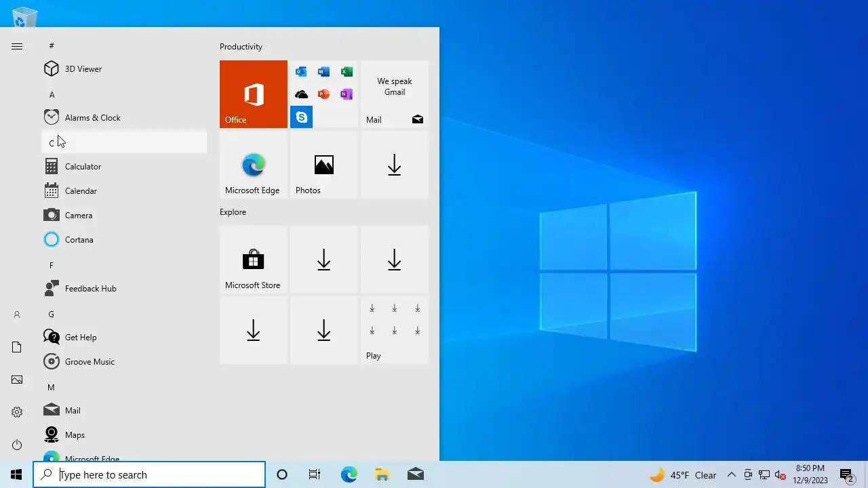Open OneDrive from the Office apps tile
The height and width of the screenshot is (488, 868).
coord(301,94)
